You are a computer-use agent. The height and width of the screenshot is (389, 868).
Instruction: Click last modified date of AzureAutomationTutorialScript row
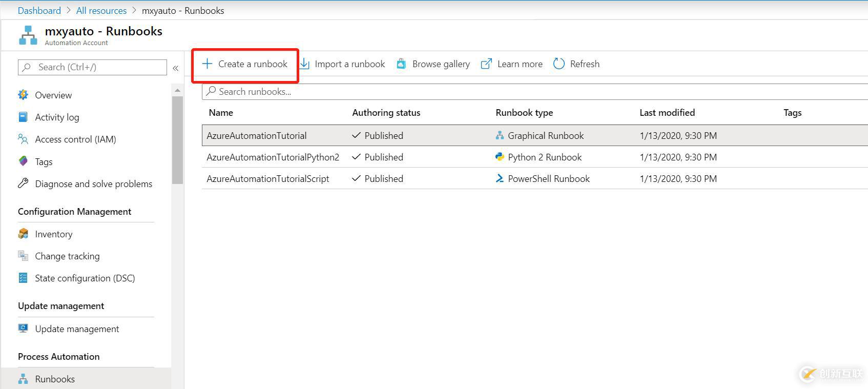(x=678, y=178)
